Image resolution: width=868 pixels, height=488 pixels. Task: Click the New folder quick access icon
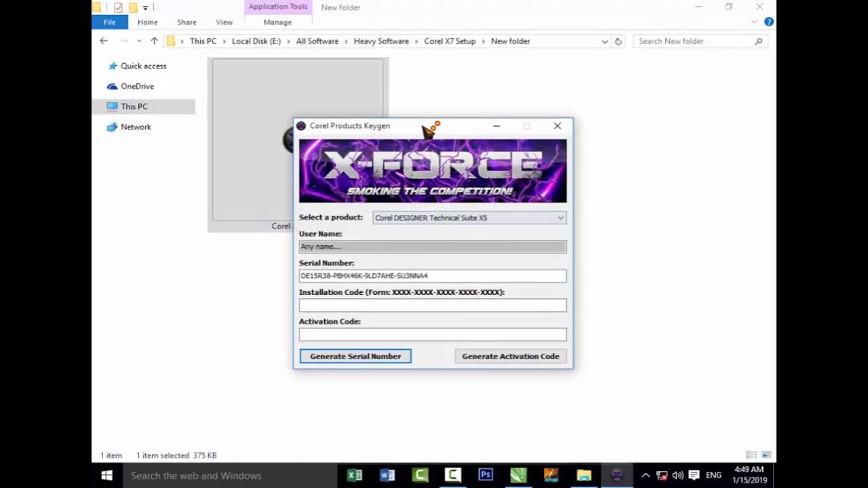(x=134, y=7)
